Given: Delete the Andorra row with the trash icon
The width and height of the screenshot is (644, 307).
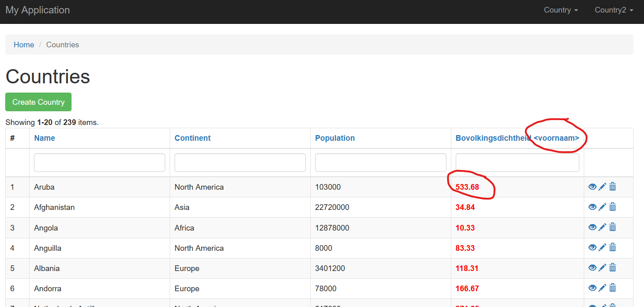Looking at the screenshot, I should [x=612, y=288].
